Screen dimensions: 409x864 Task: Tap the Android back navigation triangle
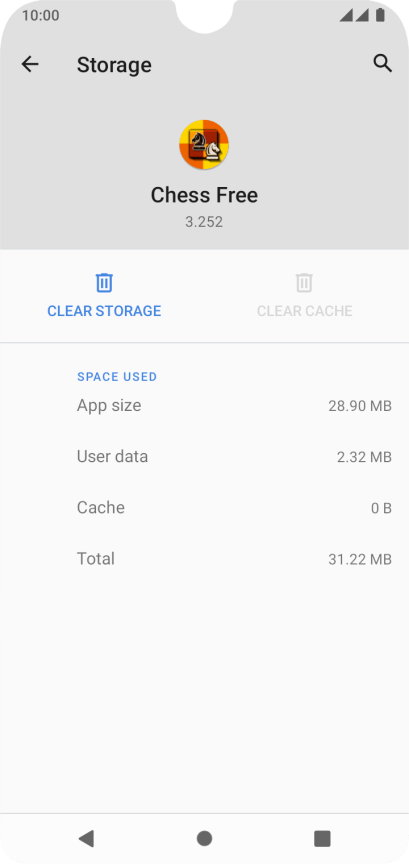click(86, 839)
